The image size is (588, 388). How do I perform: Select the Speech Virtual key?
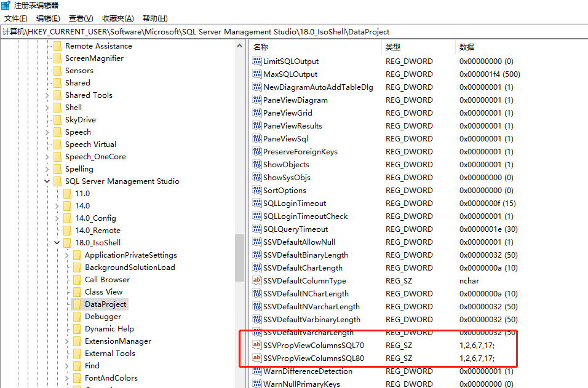coord(90,145)
